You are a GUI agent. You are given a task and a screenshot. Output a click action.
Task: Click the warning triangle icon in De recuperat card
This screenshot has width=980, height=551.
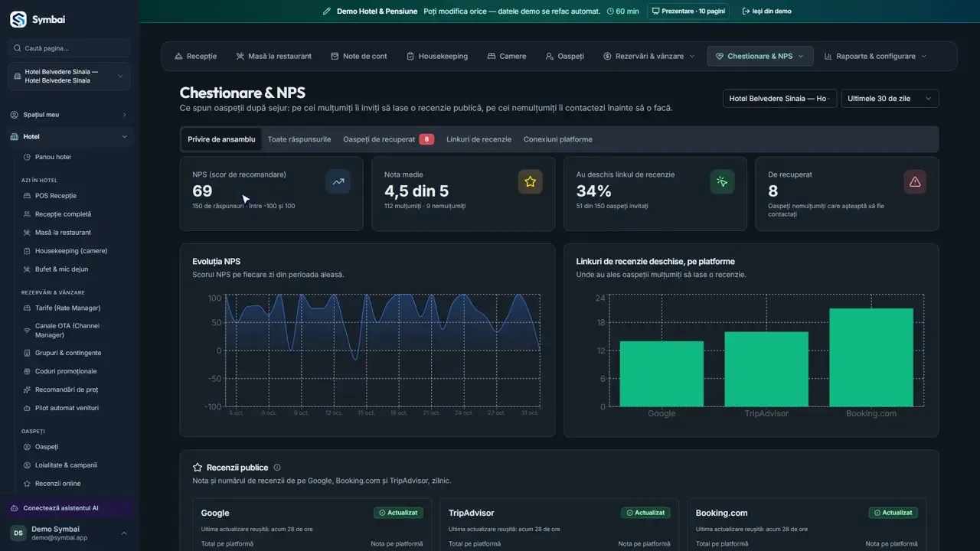(914, 182)
